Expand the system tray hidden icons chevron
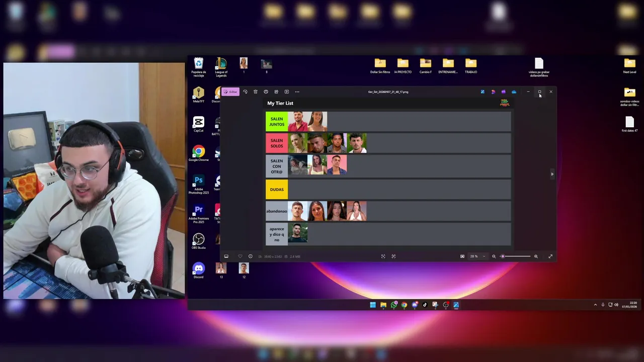Image resolution: width=644 pixels, height=362 pixels. click(595, 305)
